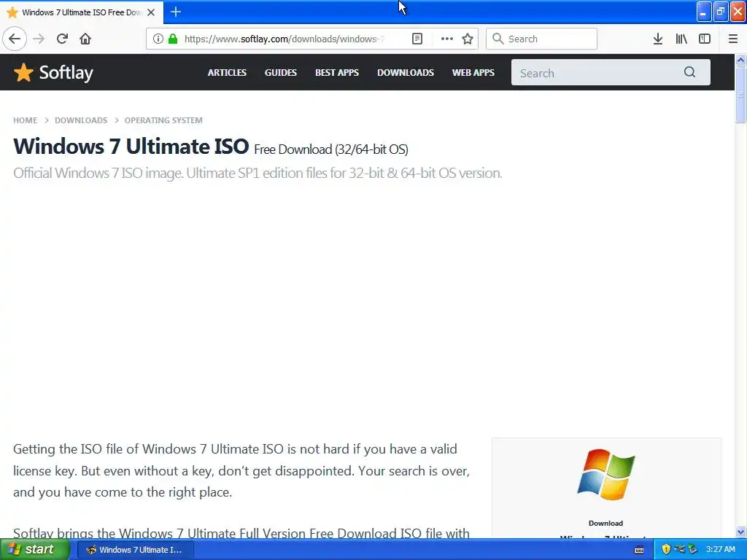747x560 pixels.
Task: Open the Firefox hamburger menu
Action: (x=733, y=39)
